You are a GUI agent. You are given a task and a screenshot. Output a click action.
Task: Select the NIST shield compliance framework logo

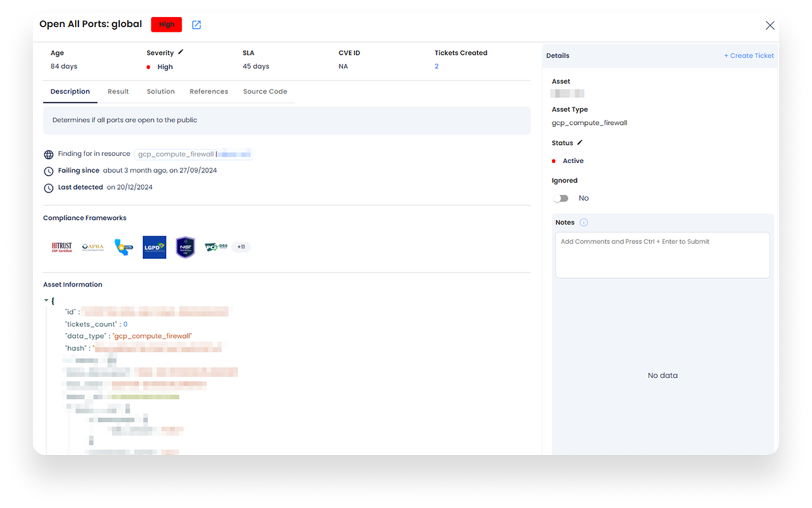pos(185,247)
